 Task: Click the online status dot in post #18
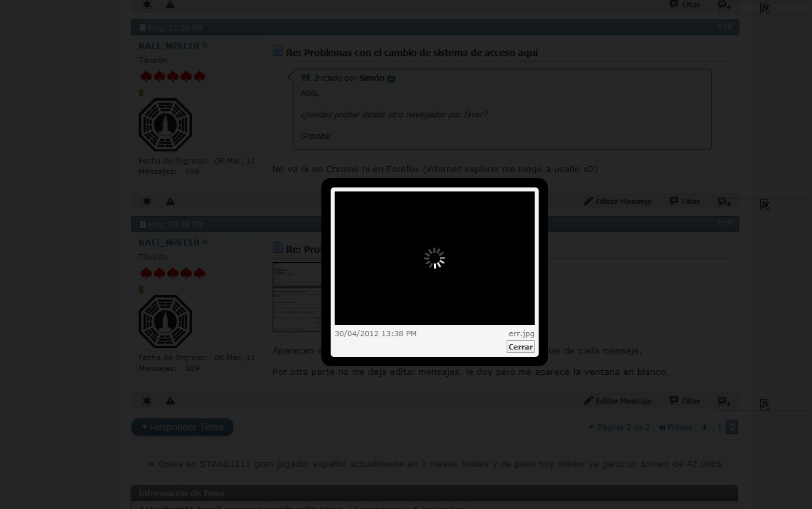point(205,46)
